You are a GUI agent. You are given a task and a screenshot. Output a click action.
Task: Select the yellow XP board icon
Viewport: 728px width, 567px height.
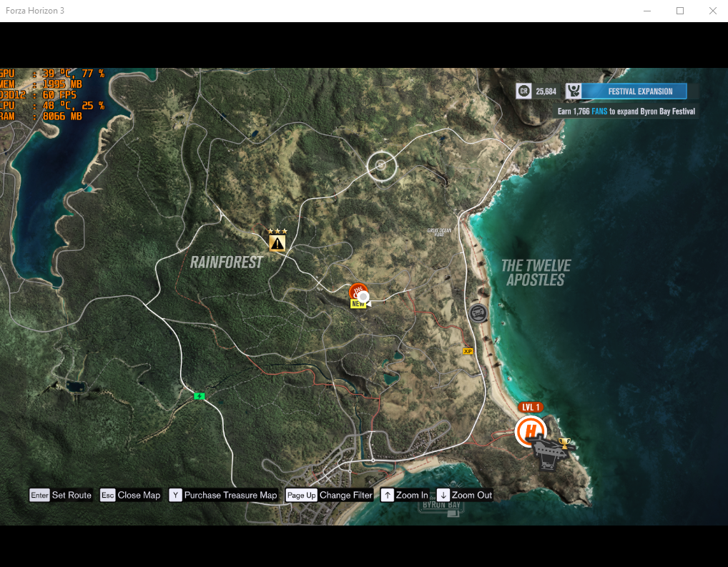pyautogui.click(x=468, y=352)
